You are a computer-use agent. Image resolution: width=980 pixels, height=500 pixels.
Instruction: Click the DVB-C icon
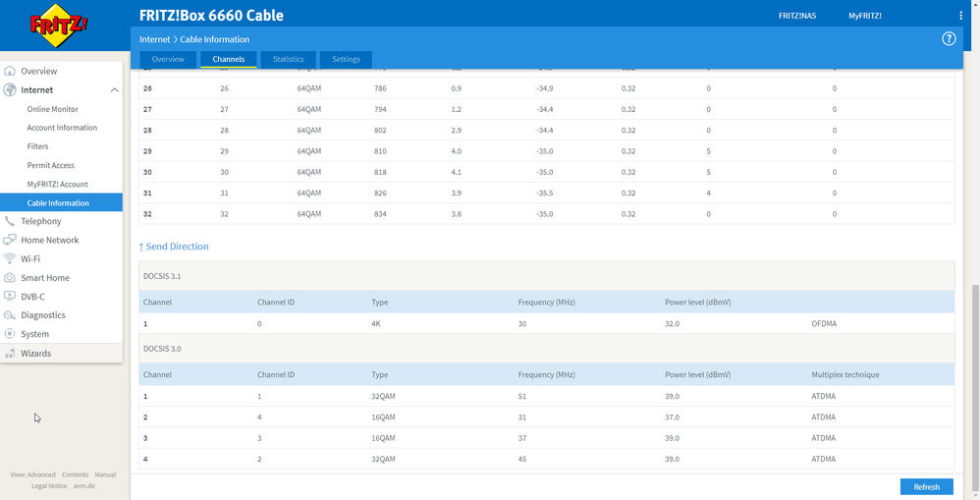coord(10,297)
